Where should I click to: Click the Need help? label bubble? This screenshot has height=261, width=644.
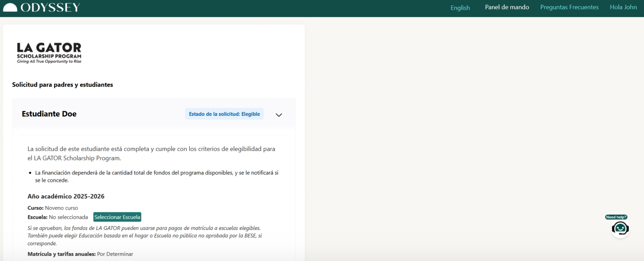click(x=616, y=217)
